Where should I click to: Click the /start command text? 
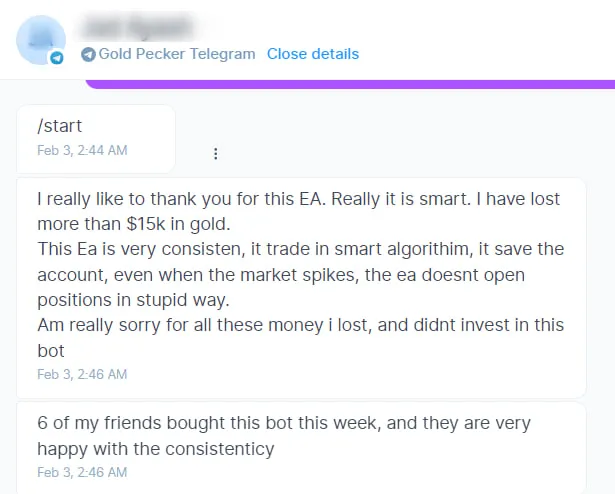coord(59,126)
